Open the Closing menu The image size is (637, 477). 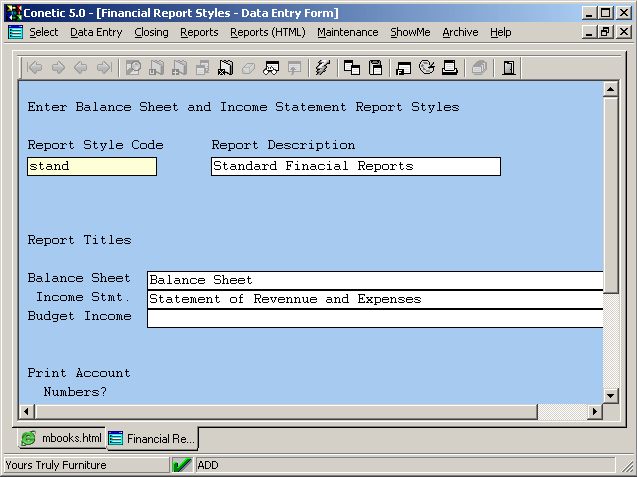coord(151,32)
